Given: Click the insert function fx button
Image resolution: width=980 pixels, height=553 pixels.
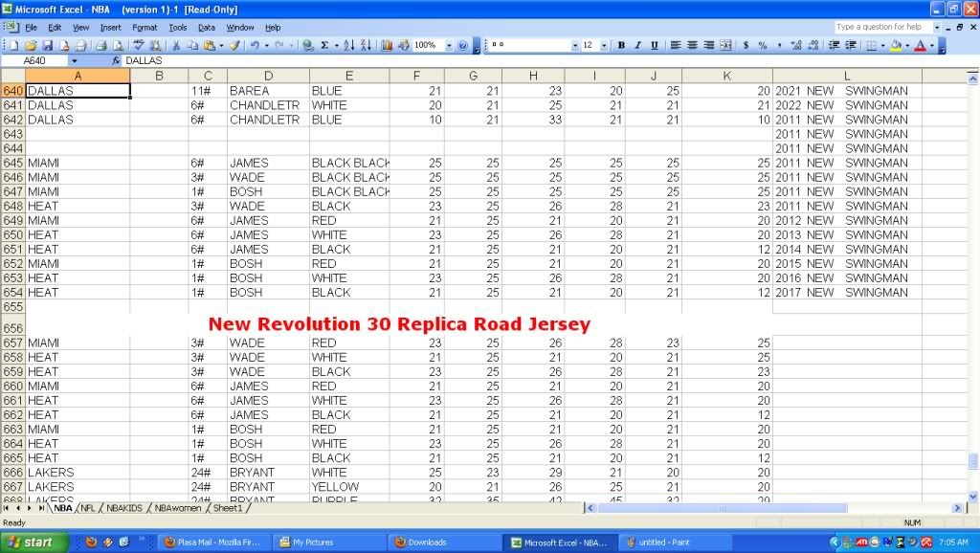Looking at the screenshot, I should click(116, 60).
